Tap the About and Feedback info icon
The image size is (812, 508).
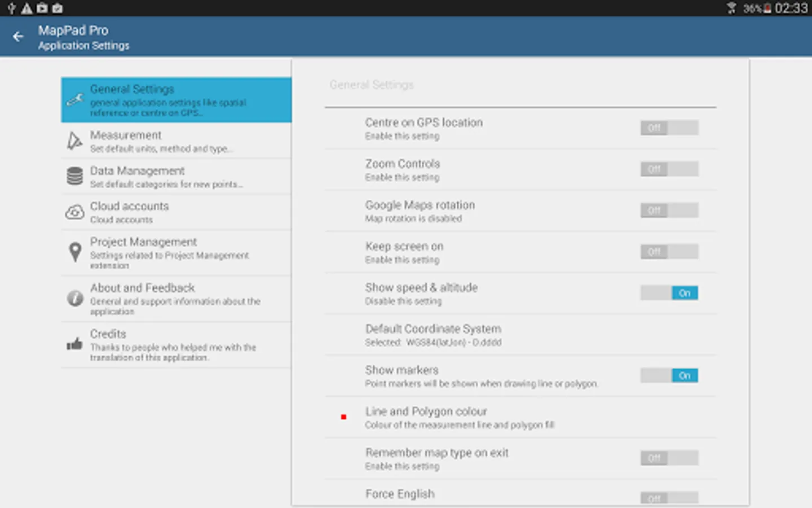(x=75, y=298)
